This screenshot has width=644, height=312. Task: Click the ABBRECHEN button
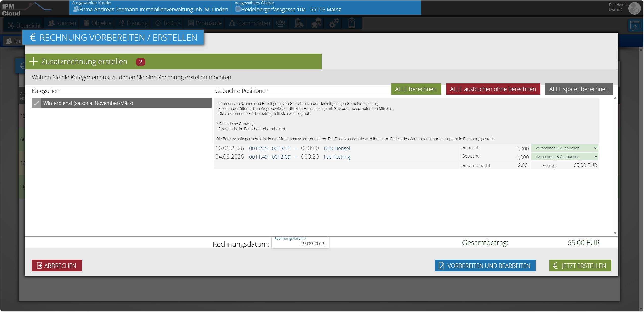57,266
